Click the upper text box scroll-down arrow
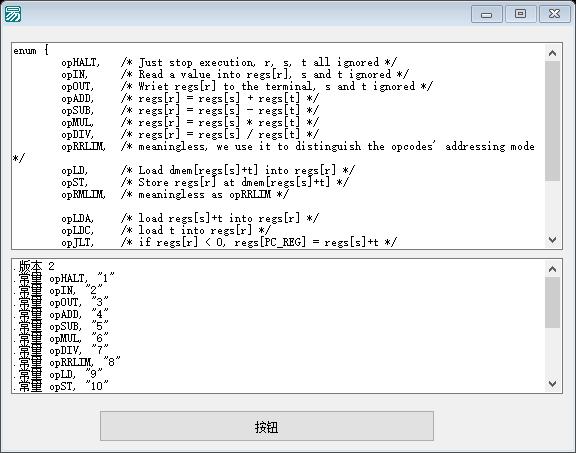 [552, 240]
